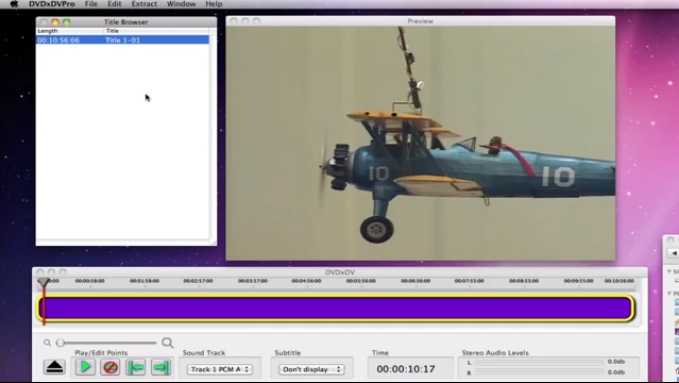
Task: Click the red clear edit points icon
Action: tap(110, 367)
